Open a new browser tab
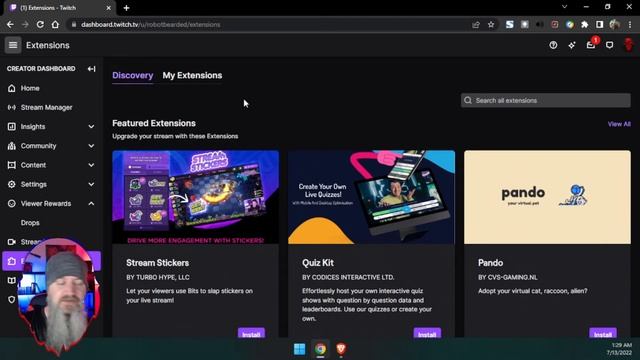 [127, 8]
